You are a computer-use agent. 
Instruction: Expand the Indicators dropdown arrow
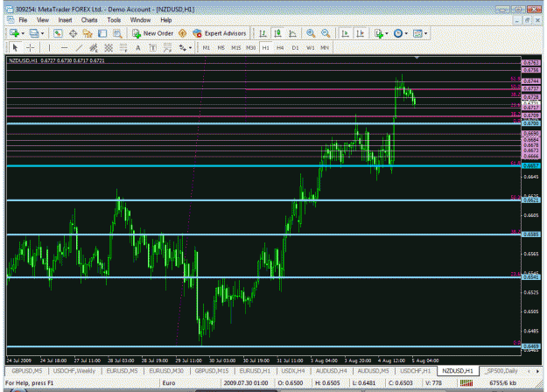click(387, 34)
